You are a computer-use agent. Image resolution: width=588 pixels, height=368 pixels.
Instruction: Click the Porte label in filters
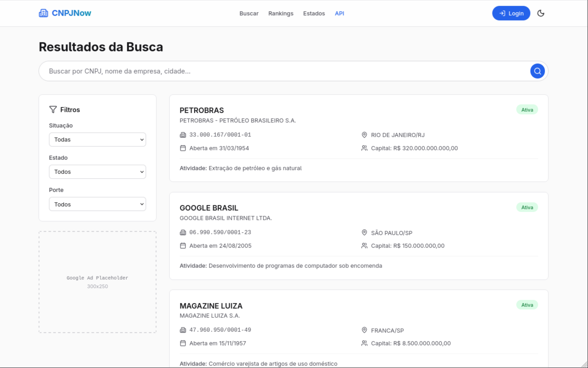click(x=56, y=190)
